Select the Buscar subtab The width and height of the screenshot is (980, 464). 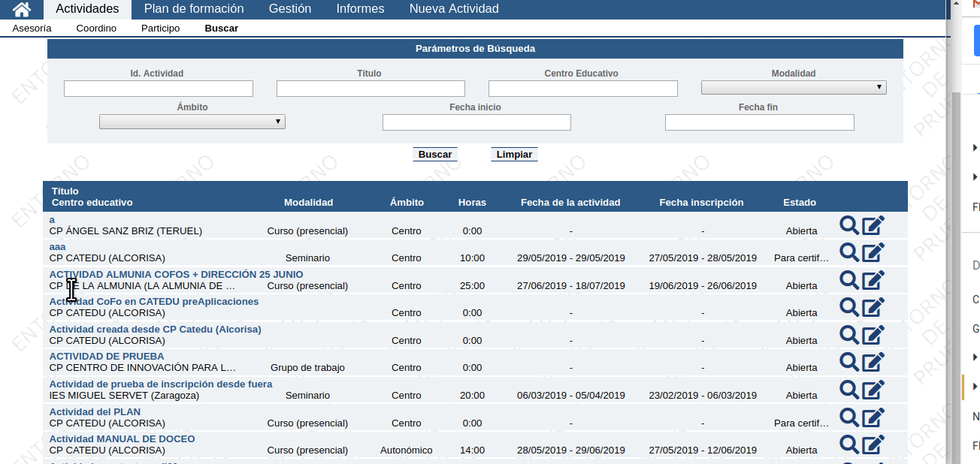coord(222,29)
